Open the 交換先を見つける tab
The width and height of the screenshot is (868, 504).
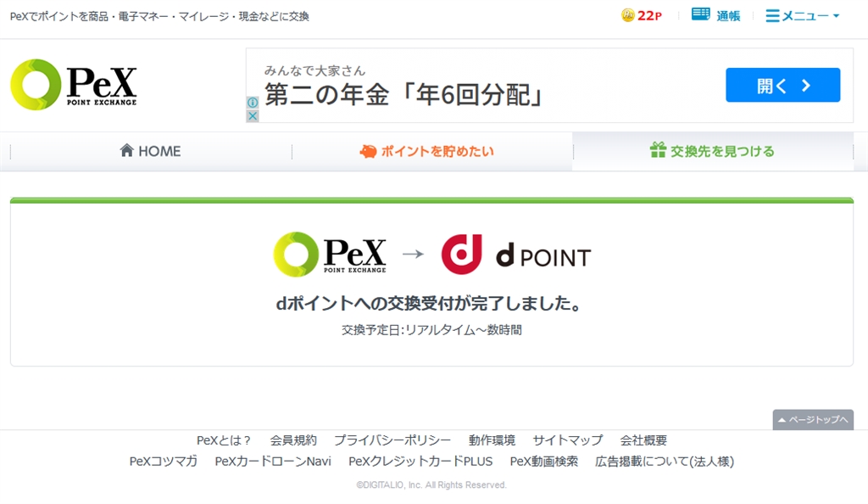(x=713, y=151)
